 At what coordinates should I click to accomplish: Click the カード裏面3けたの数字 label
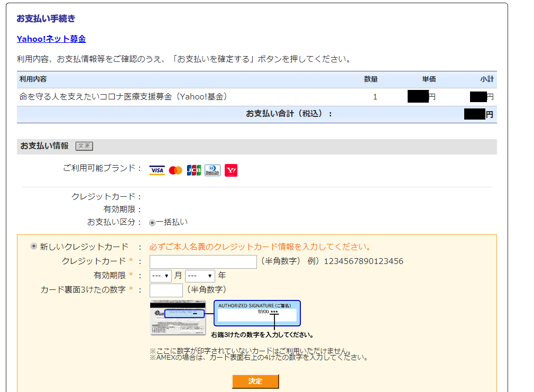pos(83,290)
